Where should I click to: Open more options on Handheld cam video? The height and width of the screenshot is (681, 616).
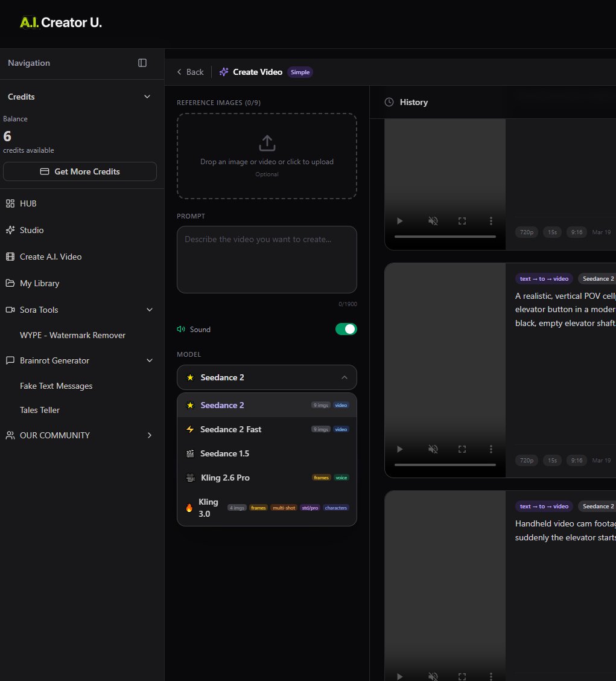coord(491,676)
